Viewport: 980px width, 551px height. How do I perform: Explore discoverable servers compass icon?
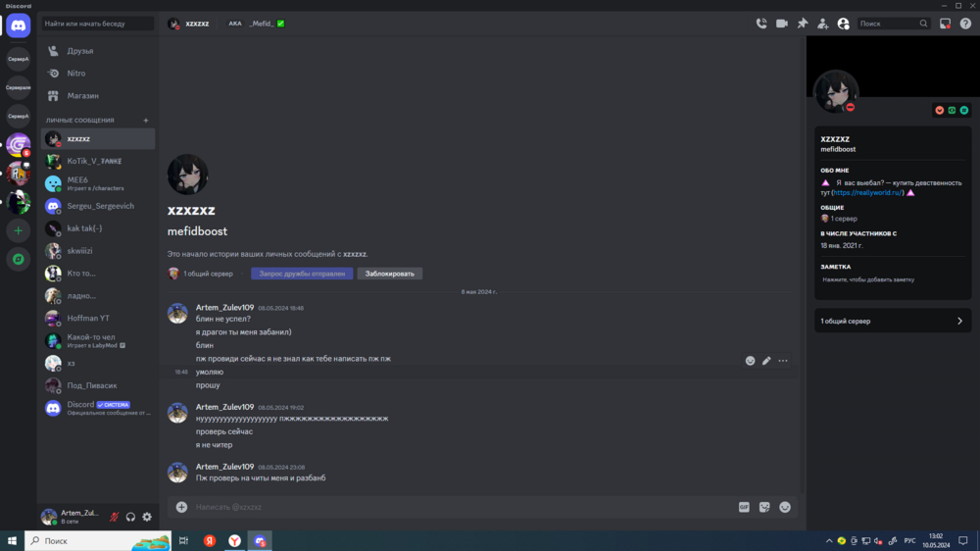[18, 259]
